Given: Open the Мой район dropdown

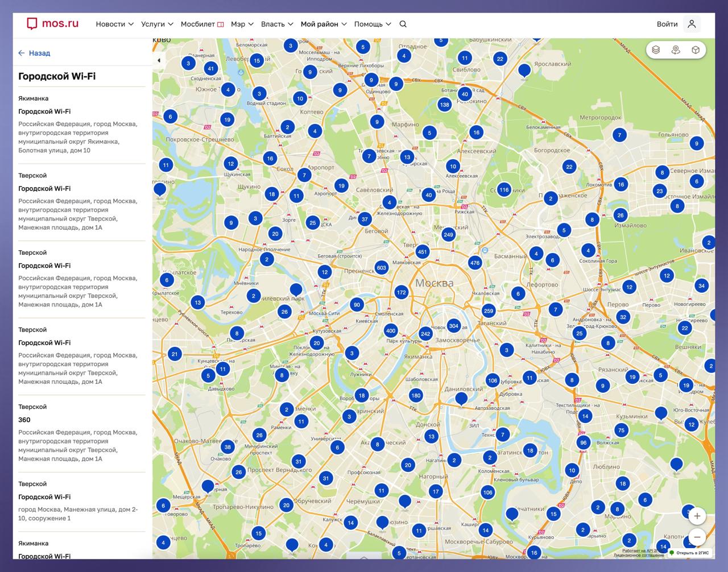Looking at the screenshot, I should pyautogui.click(x=323, y=24).
